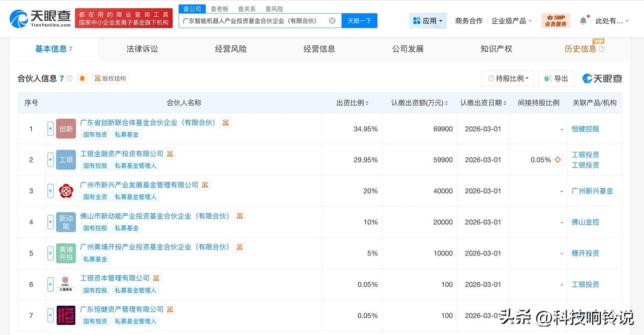Expand row 5 广州黄埔开投 plus button
Image resolution: width=644 pixels, height=335 pixels.
(50, 254)
